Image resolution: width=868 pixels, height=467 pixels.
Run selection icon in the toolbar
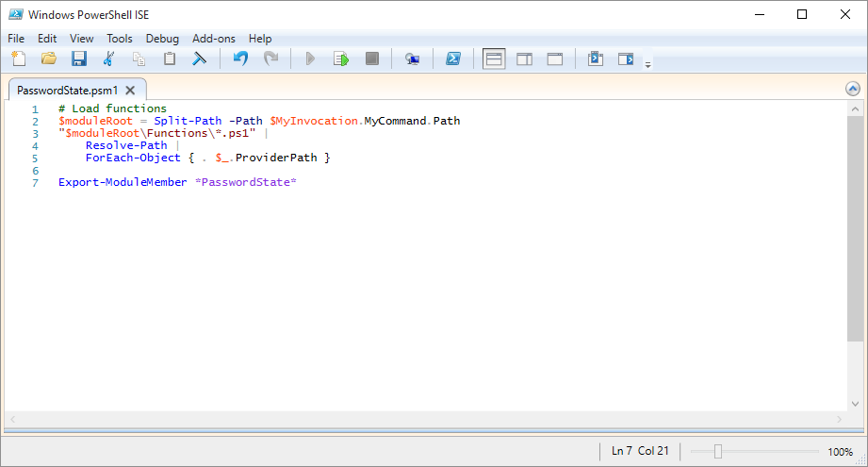(x=341, y=58)
